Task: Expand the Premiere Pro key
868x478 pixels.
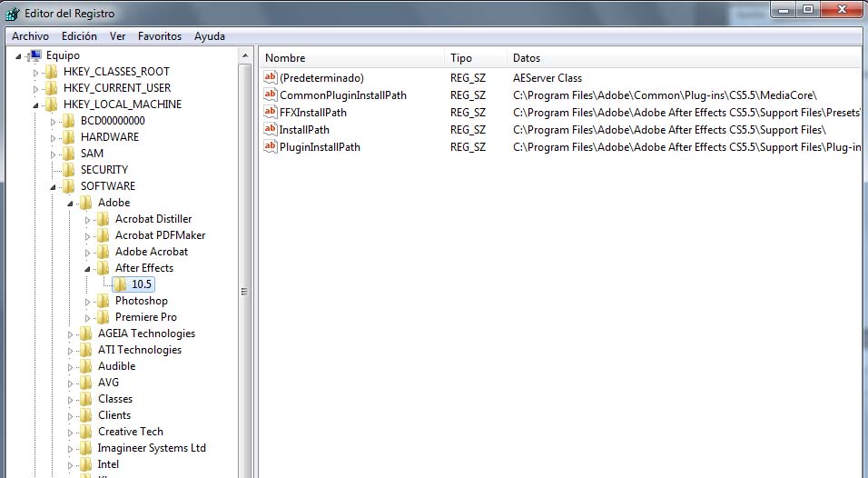Action: click(x=87, y=318)
